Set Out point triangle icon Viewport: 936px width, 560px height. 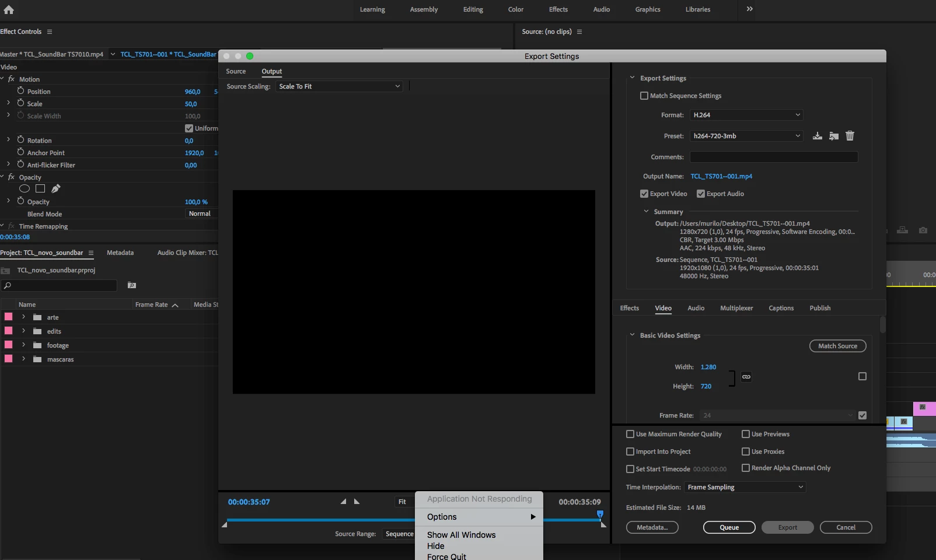tap(357, 502)
